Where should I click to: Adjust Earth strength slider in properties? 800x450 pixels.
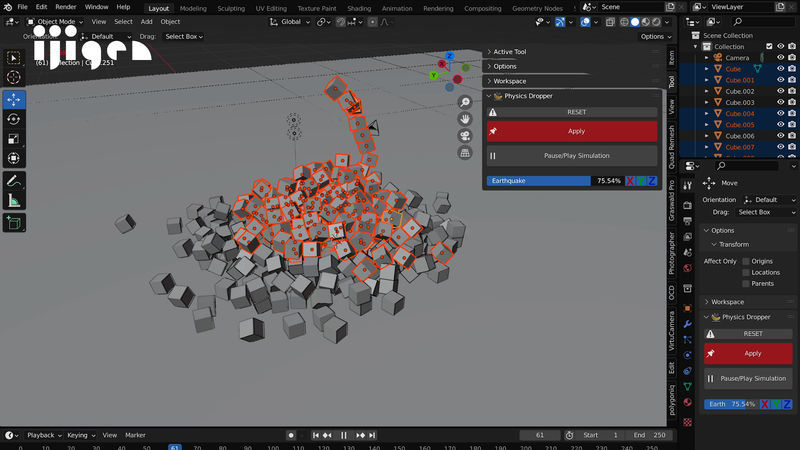click(731, 404)
